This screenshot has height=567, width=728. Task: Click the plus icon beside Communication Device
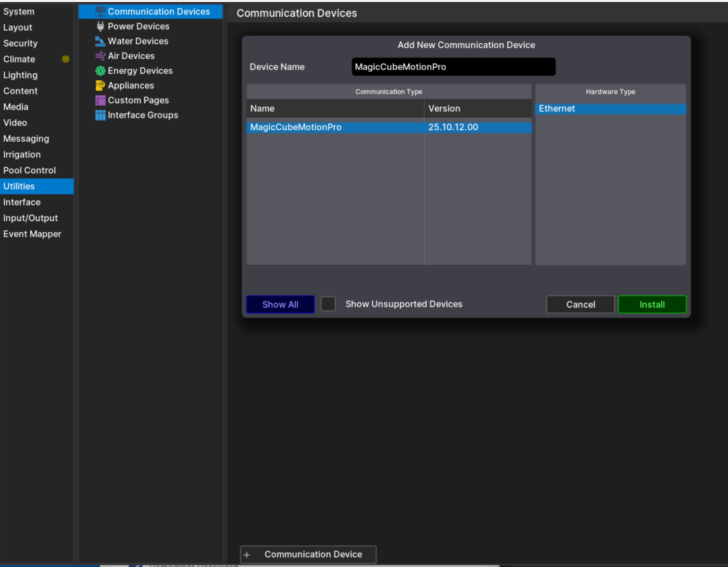[247, 555]
